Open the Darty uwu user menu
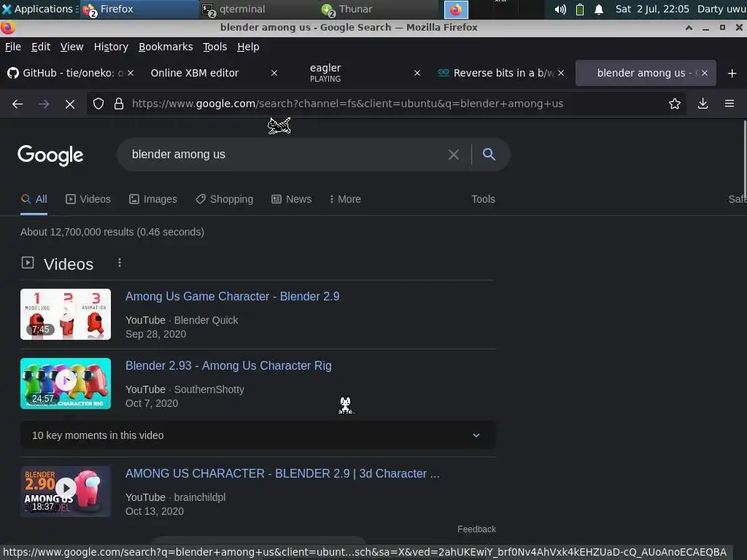The height and width of the screenshot is (560, 747). (x=721, y=9)
